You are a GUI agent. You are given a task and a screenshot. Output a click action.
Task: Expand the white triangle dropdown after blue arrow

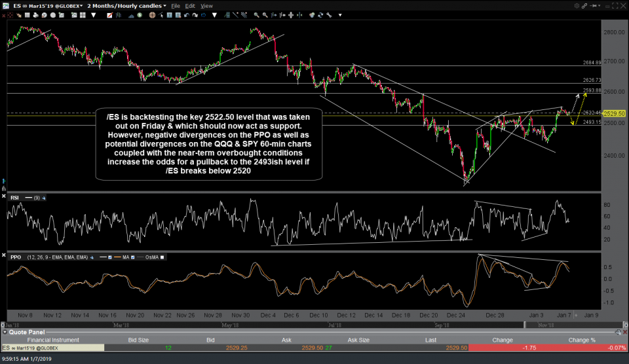pyautogui.click(x=215, y=15)
